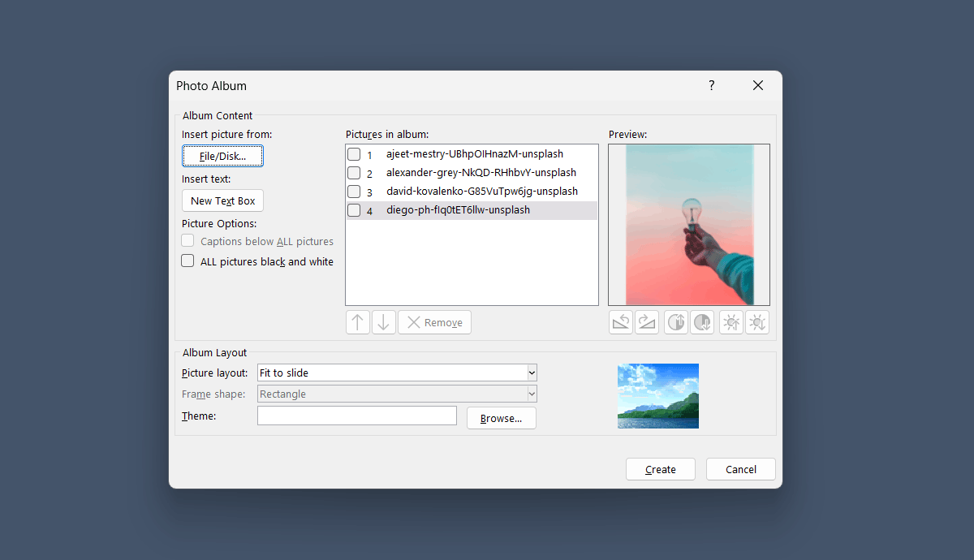
Task: Open the Frame shape dropdown
Action: point(532,394)
